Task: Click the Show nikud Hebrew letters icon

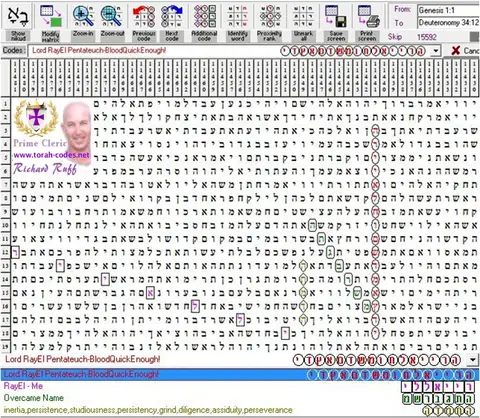Action: pos(18,16)
